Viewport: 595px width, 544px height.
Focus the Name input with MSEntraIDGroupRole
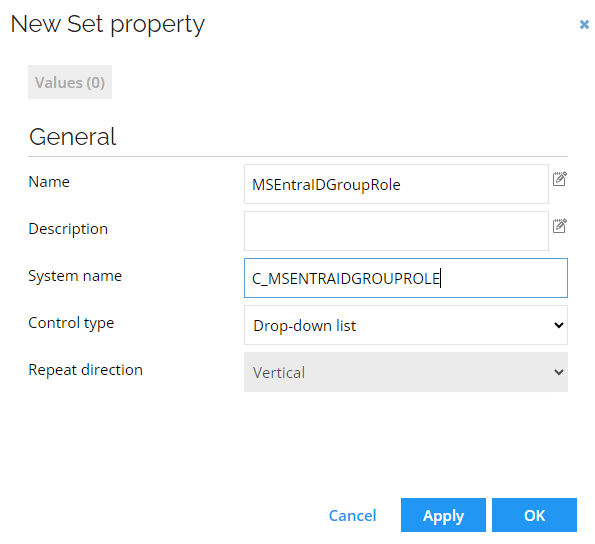point(396,184)
